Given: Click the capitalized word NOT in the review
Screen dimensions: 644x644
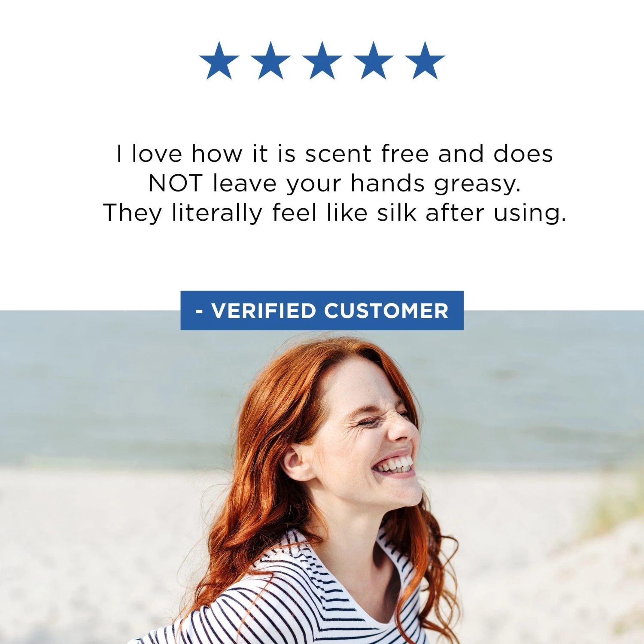Looking at the screenshot, I should (175, 183).
